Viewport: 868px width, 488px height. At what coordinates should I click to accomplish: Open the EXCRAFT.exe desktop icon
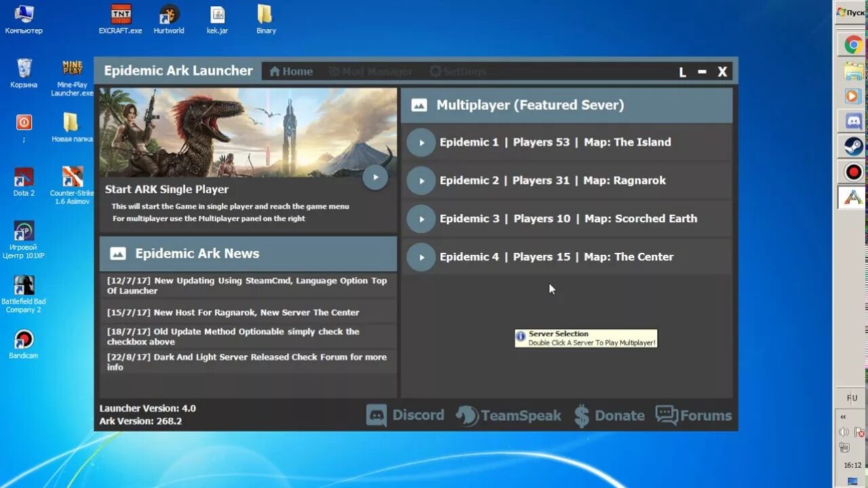click(x=121, y=19)
